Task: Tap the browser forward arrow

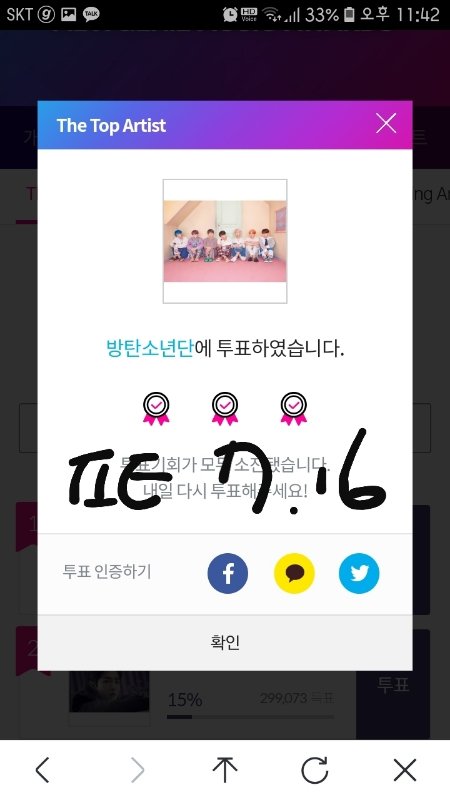Action: pyautogui.click(x=137, y=769)
